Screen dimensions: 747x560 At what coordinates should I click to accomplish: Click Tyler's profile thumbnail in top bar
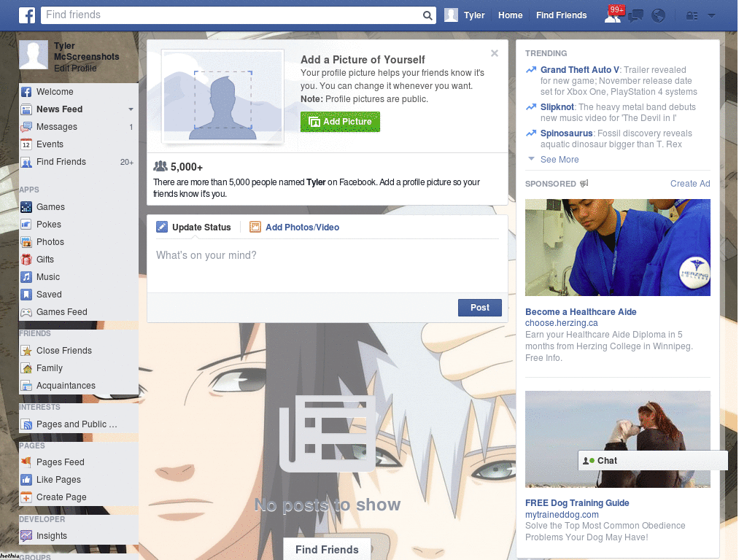tap(451, 15)
